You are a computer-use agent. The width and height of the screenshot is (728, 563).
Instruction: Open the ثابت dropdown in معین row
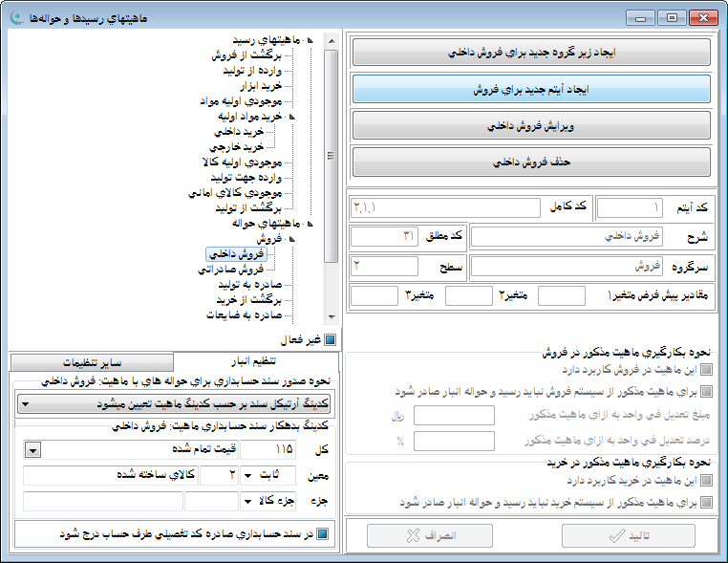(x=248, y=476)
